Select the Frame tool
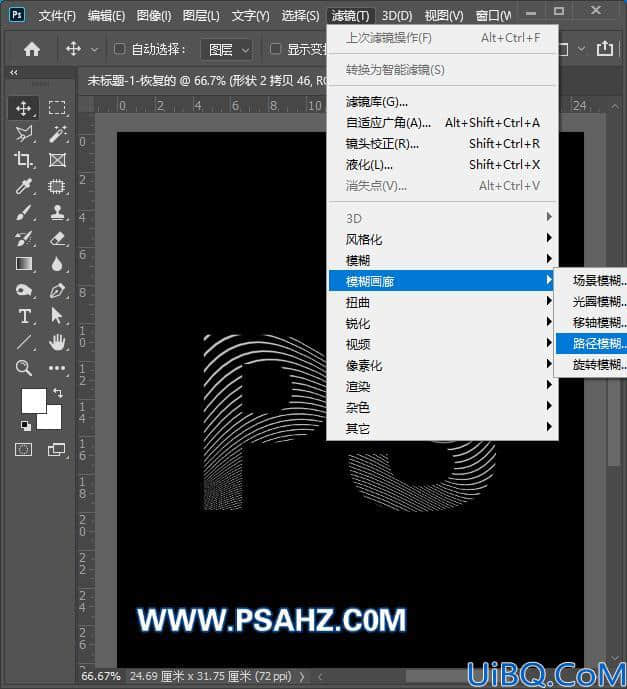Viewport: 627px width, 689px height. (57, 160)
